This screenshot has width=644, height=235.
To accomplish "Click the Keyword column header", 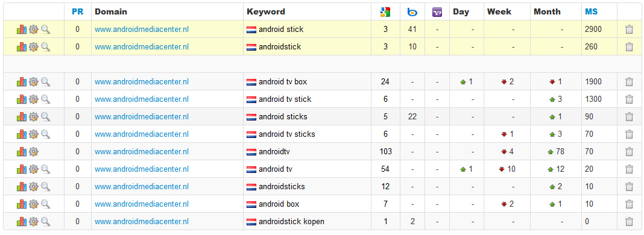I will [266, 12].
